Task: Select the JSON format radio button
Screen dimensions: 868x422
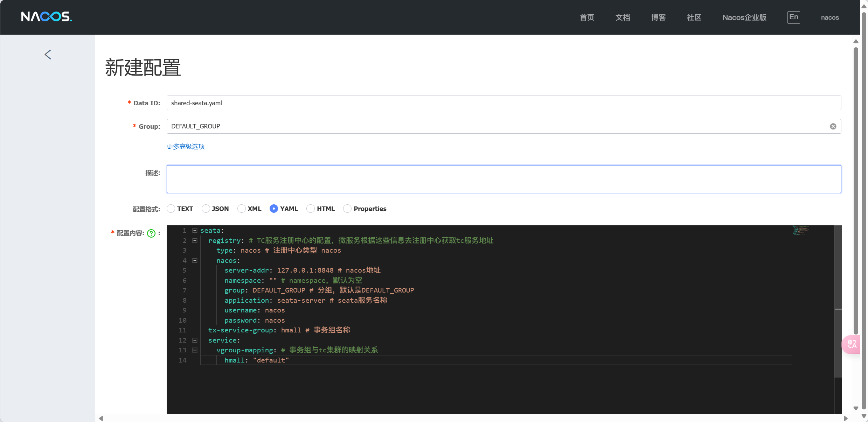Action: [x=206, y=209]
